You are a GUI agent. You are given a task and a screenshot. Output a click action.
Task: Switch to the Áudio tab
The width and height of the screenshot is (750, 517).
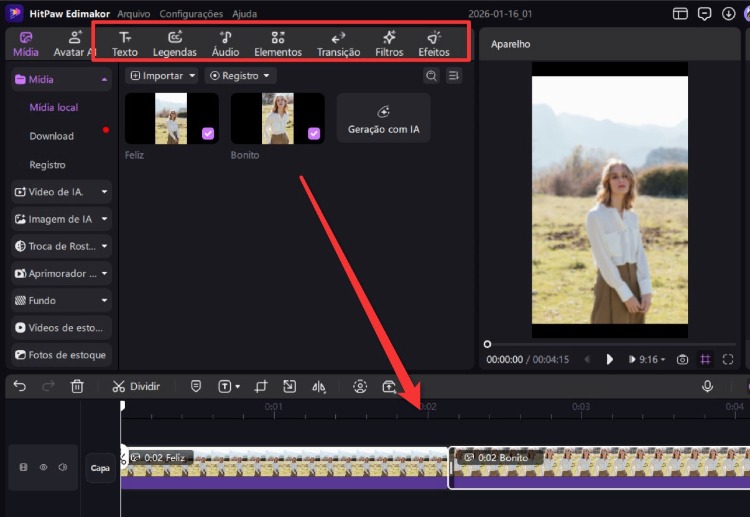[225, 44]
